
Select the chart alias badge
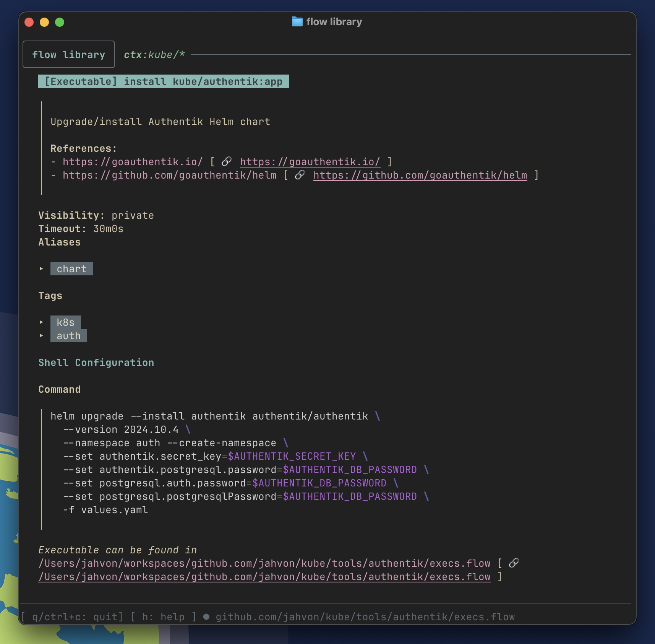[x=72, y=269]
